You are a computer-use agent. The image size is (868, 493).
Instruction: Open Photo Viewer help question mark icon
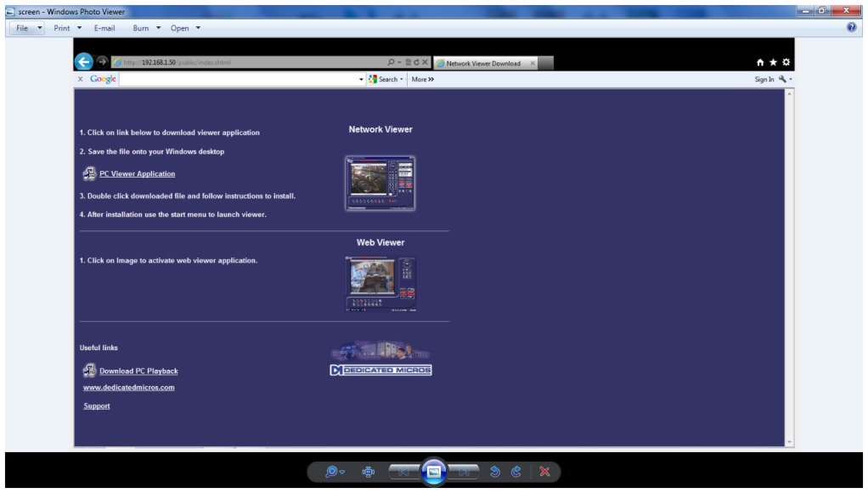[x=852, y=28]
